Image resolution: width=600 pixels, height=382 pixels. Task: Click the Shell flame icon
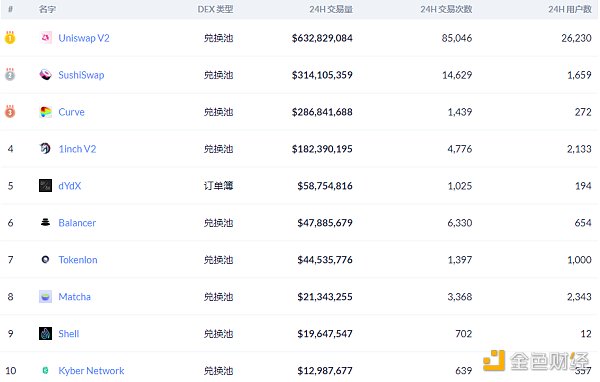pos(46,333)
